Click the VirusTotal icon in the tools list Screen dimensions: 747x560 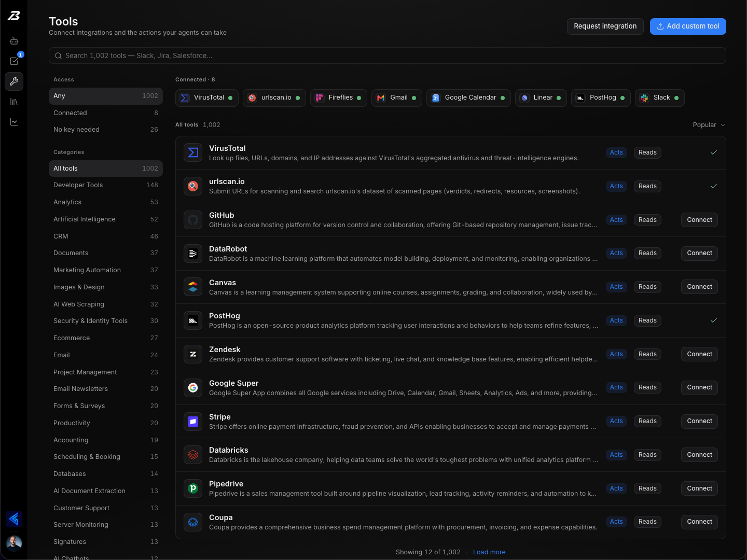(193, 152)
